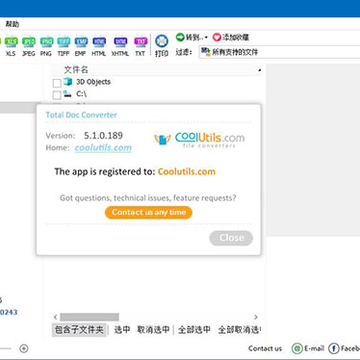Click the 取消选中 button

point(153,330)
